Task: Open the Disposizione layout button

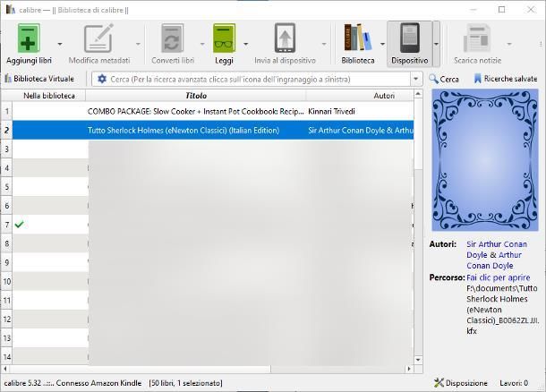Action: tap(461, 383)
